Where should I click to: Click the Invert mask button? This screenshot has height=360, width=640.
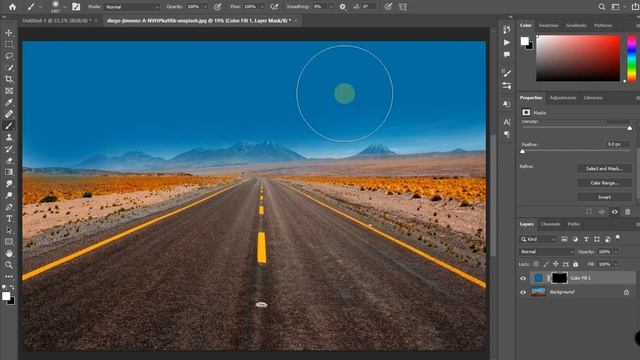point(604,197)
